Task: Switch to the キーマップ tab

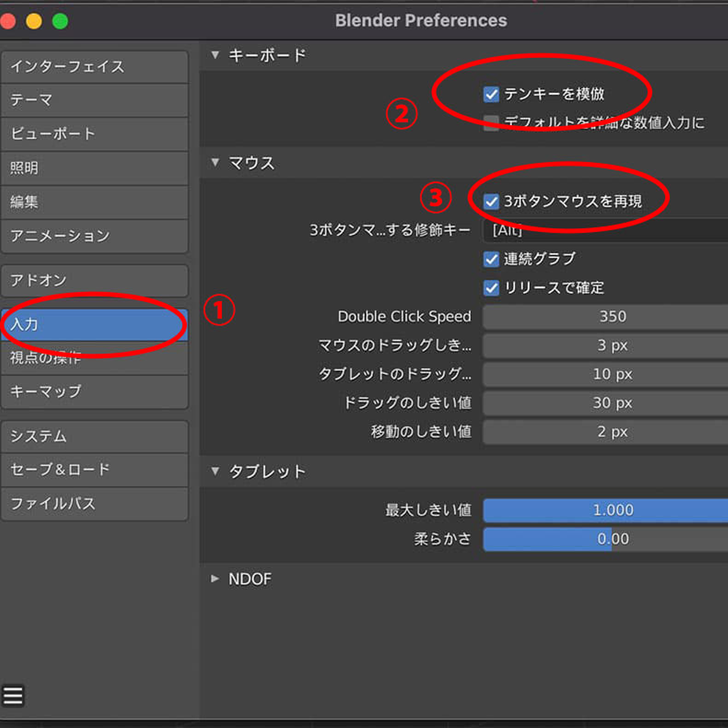Action: point(95,392)
